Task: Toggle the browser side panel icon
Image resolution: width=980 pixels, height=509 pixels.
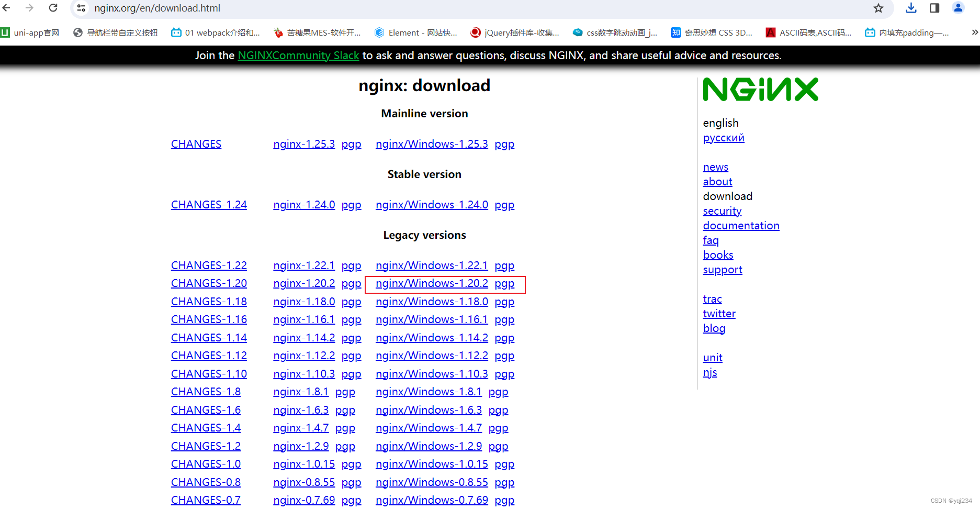Action: (934, 8)
